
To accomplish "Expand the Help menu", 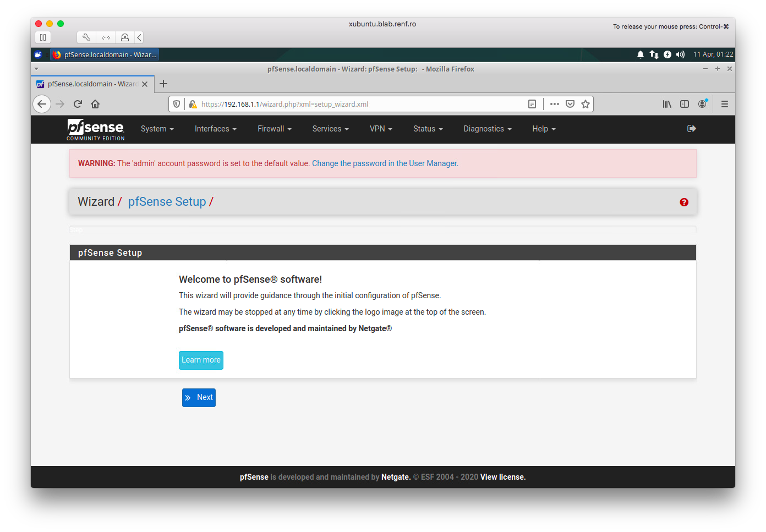I will pos(544,129).
